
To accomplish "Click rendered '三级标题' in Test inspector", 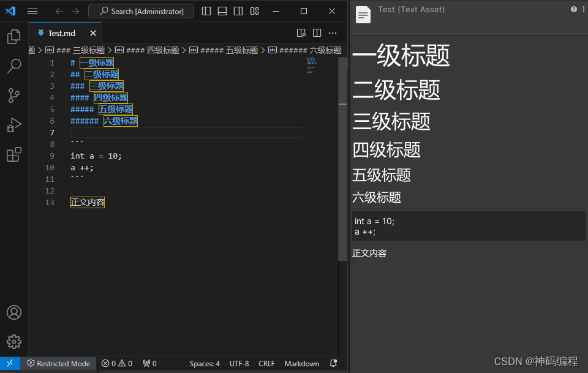I will 391,121.
